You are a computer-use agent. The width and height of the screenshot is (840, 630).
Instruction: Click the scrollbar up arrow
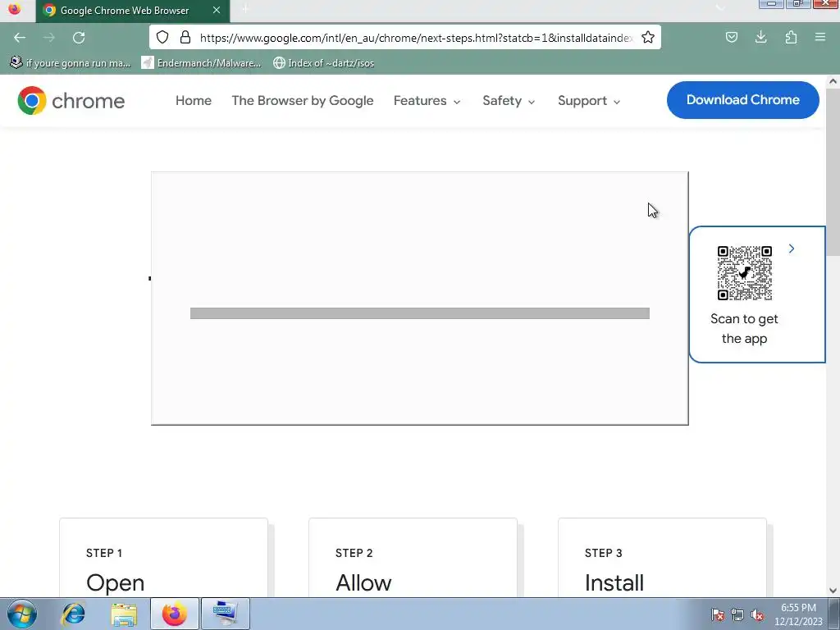tap(833, 81)
